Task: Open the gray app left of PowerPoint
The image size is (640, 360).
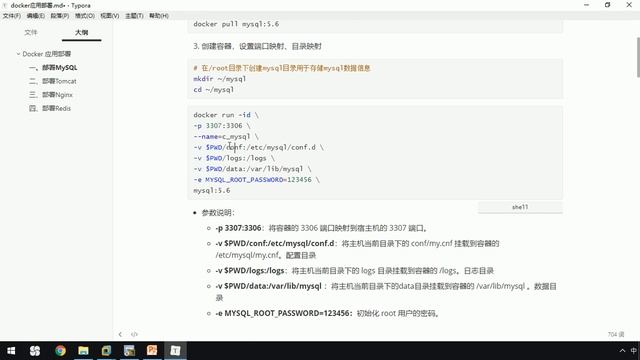Action: click(129, 351)
